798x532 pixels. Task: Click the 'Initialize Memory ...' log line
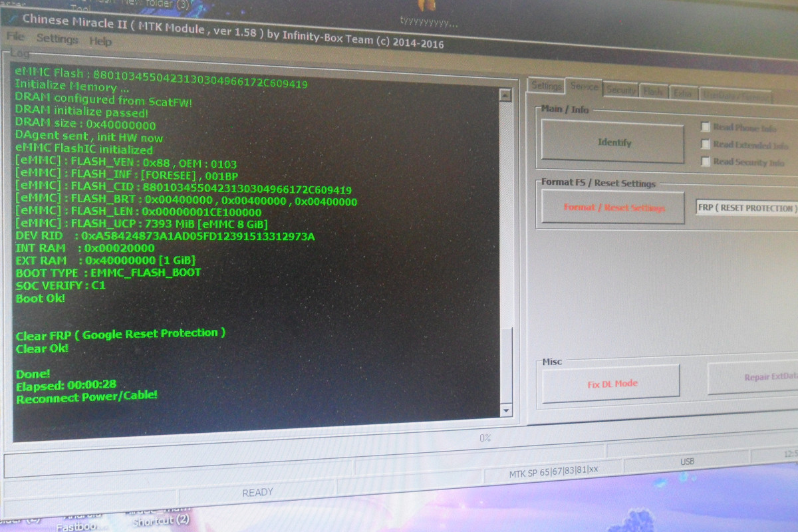point(72,87)
